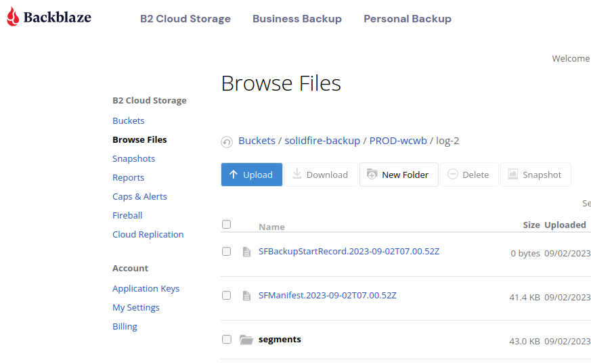Toggle the select-all checkbox in header
Image resolution: width=591 pixels, height=364 pixels.
pos(227,225)
